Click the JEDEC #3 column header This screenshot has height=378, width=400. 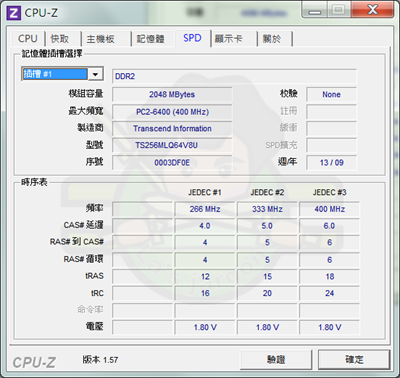coord(329,192)
